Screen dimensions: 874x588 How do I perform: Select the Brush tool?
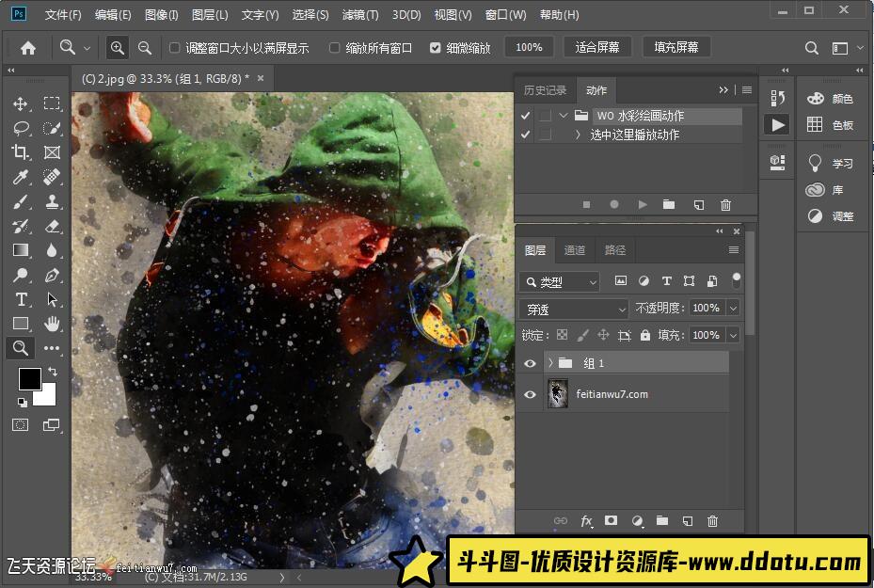point(21,201)
